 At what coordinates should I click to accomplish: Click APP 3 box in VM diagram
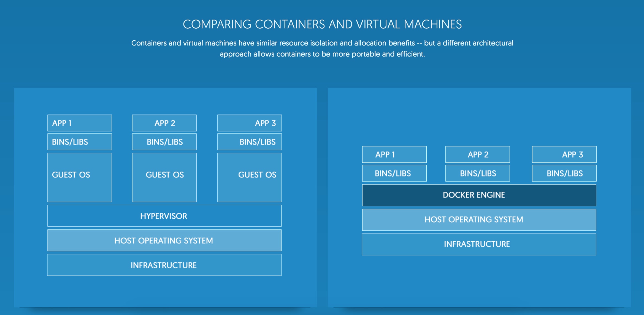pos(249,123)
